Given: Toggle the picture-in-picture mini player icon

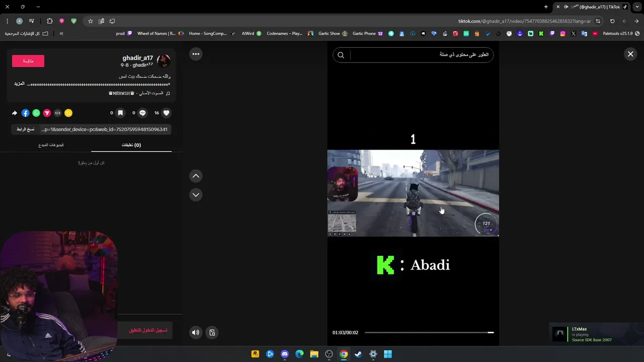Looking at the screenshot, I should [212, 332].
